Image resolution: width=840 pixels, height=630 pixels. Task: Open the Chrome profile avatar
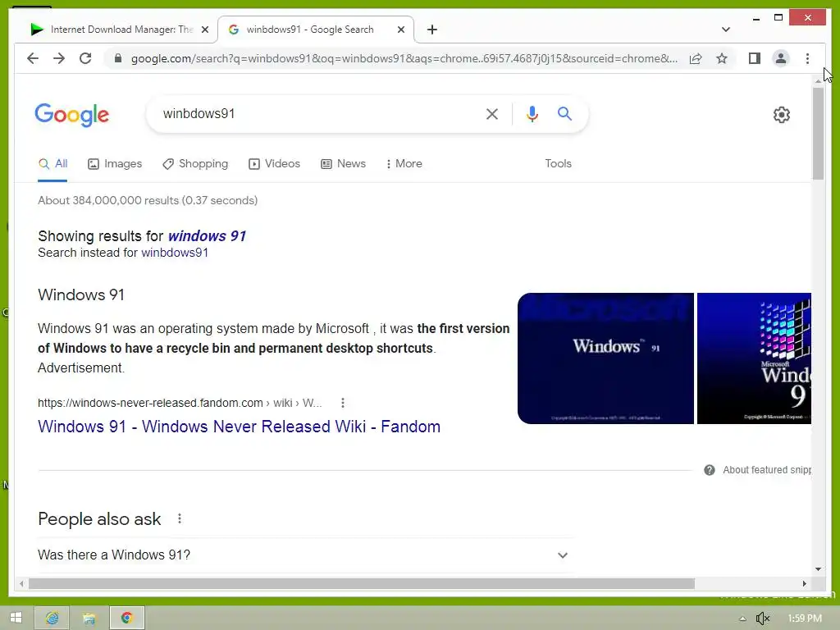point(781,58)
